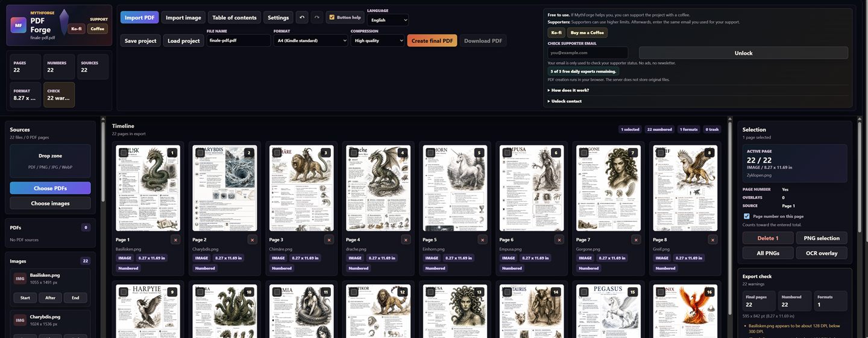This screenshot has height=338, width=868.
Task: Click Import PDF button
Action: coord(140,18)
